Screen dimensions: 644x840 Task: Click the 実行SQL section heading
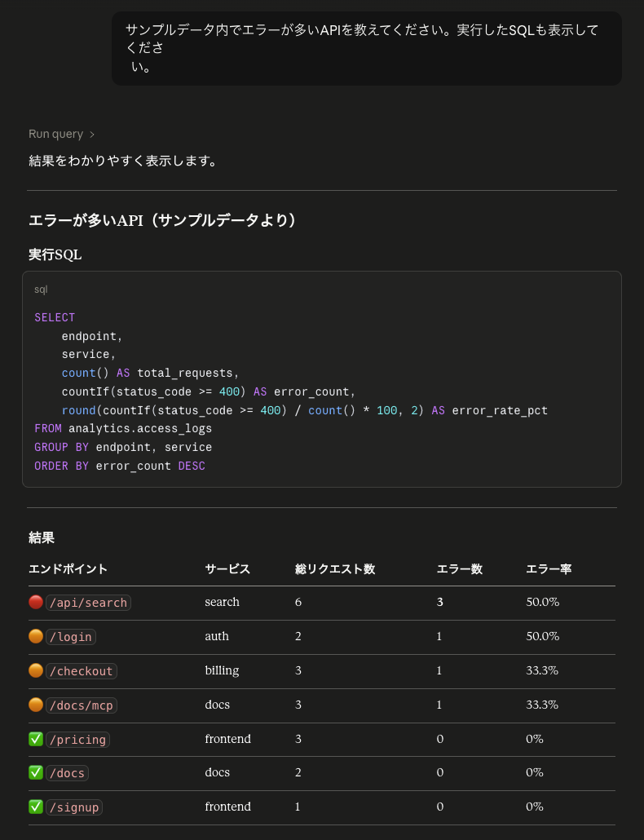[55, 255]
